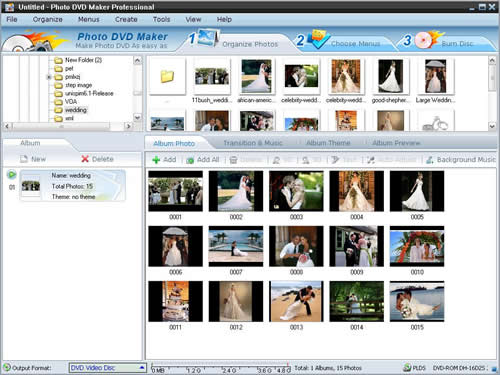Click the Output Format disc icon
Image resolution: width=500 pixels, height=375 pixels.
tap(7, 367)
